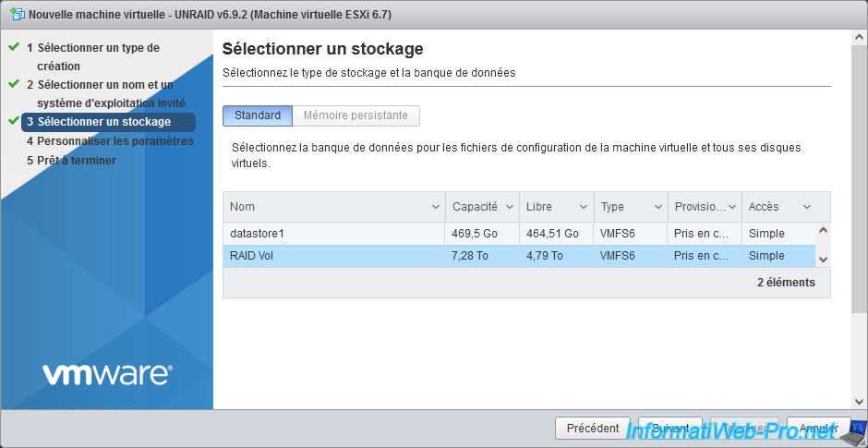This screenshot has height=448, width=868.
Task: Click the VMware logo
Action: click(106, 374)
